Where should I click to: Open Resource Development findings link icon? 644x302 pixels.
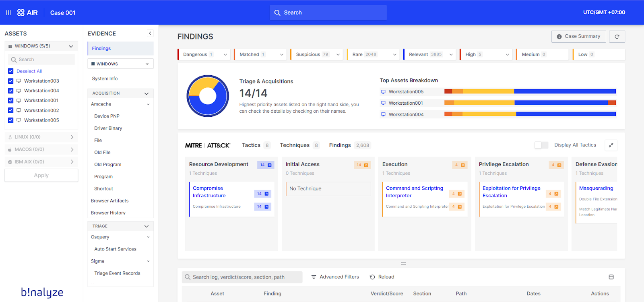coord(270,165)
